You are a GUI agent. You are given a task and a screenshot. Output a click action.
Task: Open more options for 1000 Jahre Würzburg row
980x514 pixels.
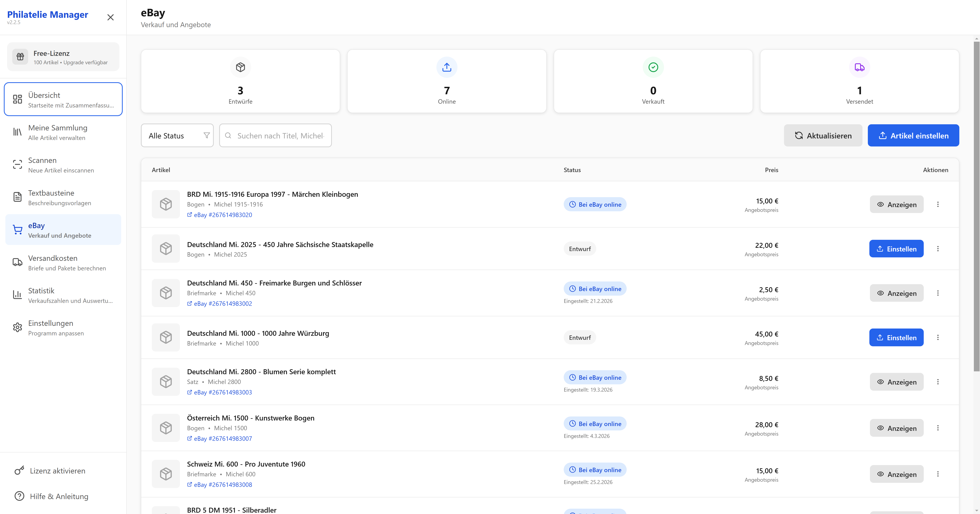(938, 338)
